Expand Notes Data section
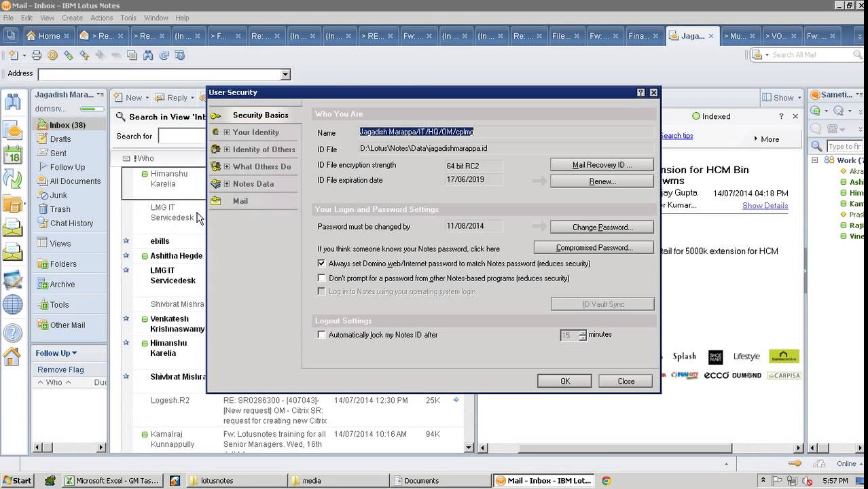Image resolution: width=868 pixels, height=489 pixels. (x=227, y=184)
